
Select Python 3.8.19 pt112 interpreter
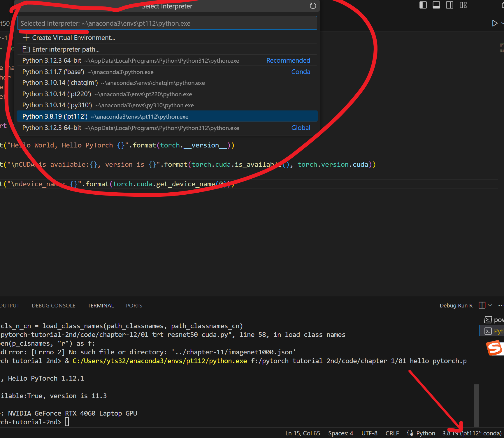[x=167, y=117]
